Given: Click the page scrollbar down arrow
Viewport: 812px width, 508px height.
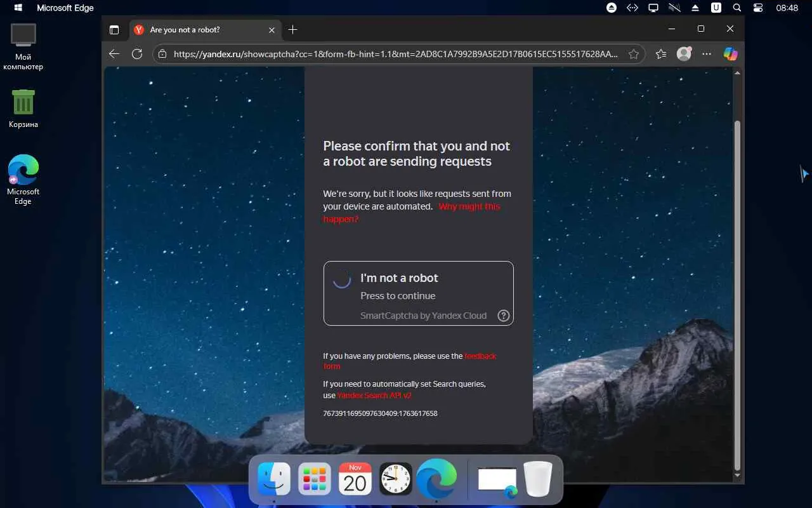Looking at the screenshot, I should point(737,475).
